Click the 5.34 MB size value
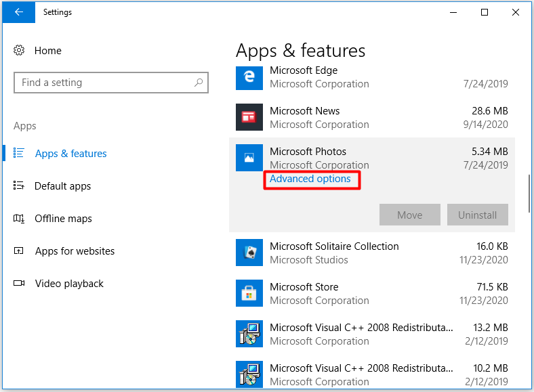 [x=490, y=152]
